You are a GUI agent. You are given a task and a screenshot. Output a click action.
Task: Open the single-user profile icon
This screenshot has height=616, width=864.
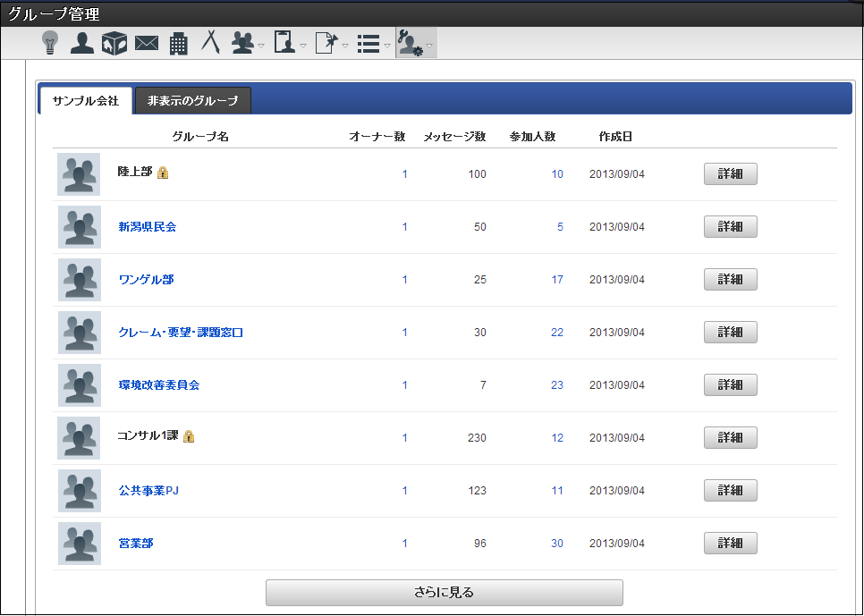coord(82,42)
